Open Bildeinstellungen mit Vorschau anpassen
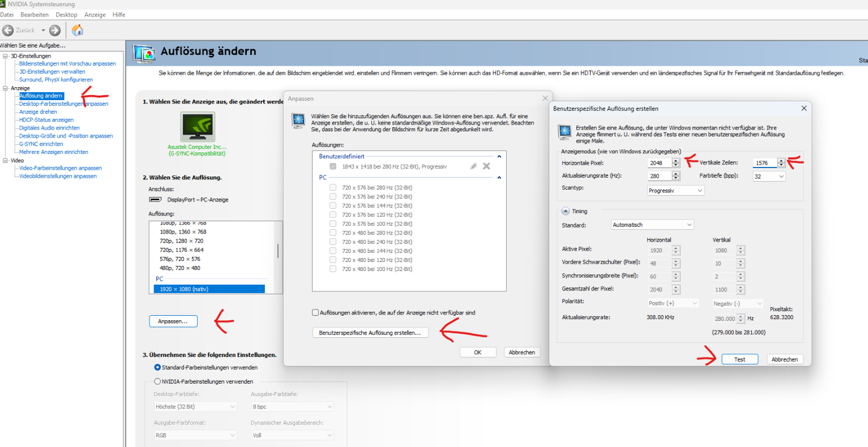This screenshot has height=447, width=868. (x=67, y=64)
